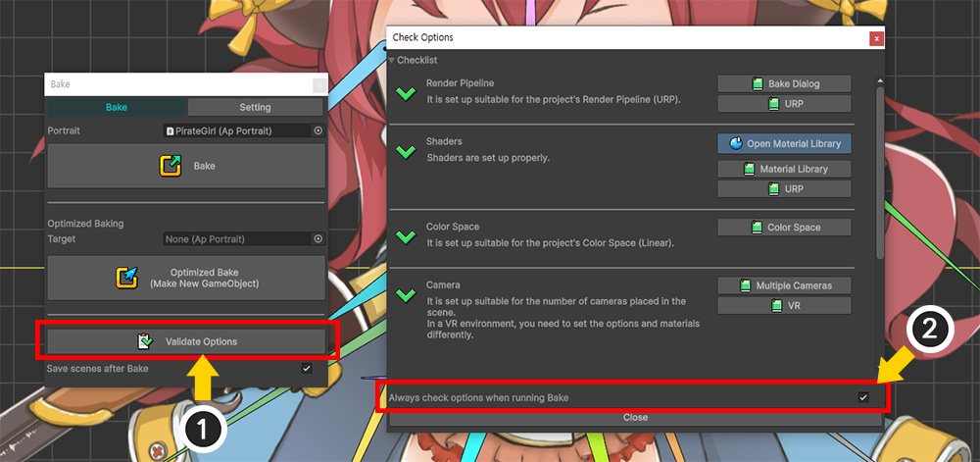
Task: Click the Color Space green check icon
Action: click(x=407, y=237)
